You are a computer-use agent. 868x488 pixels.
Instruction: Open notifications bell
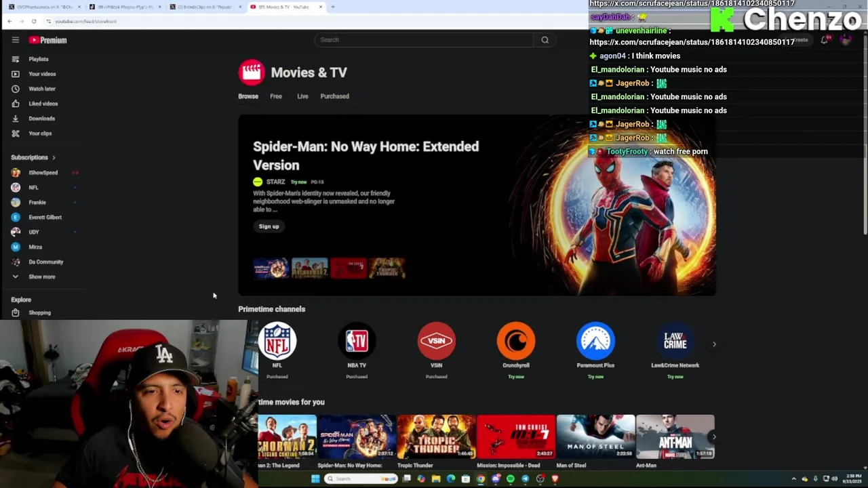825,40
